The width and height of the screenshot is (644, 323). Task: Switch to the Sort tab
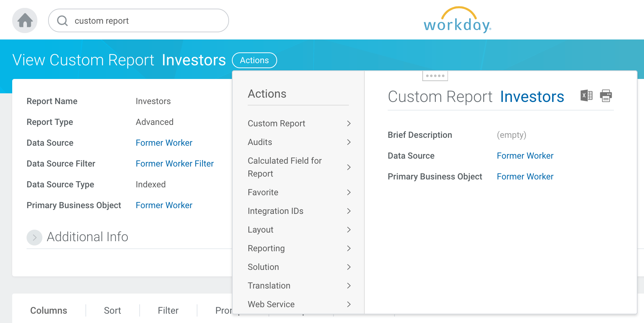coord(112,310)
